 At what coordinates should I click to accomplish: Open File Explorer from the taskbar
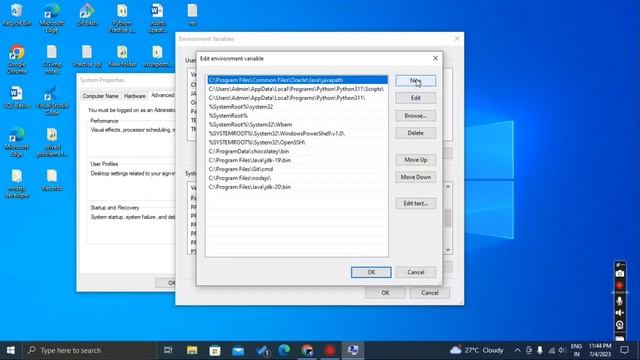click(x=192, y=350)
